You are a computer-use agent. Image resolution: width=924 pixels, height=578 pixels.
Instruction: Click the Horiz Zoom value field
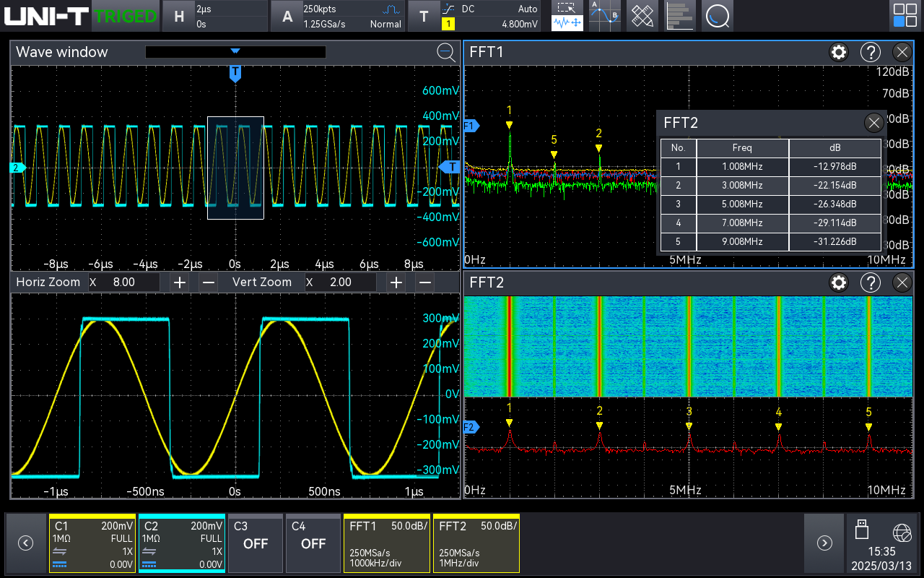124,282
